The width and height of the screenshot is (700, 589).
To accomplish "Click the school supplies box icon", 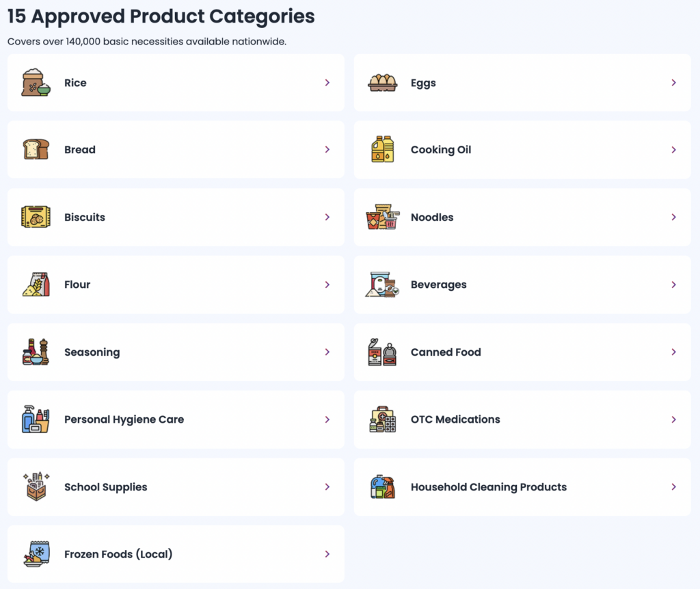I will [36, 486].
